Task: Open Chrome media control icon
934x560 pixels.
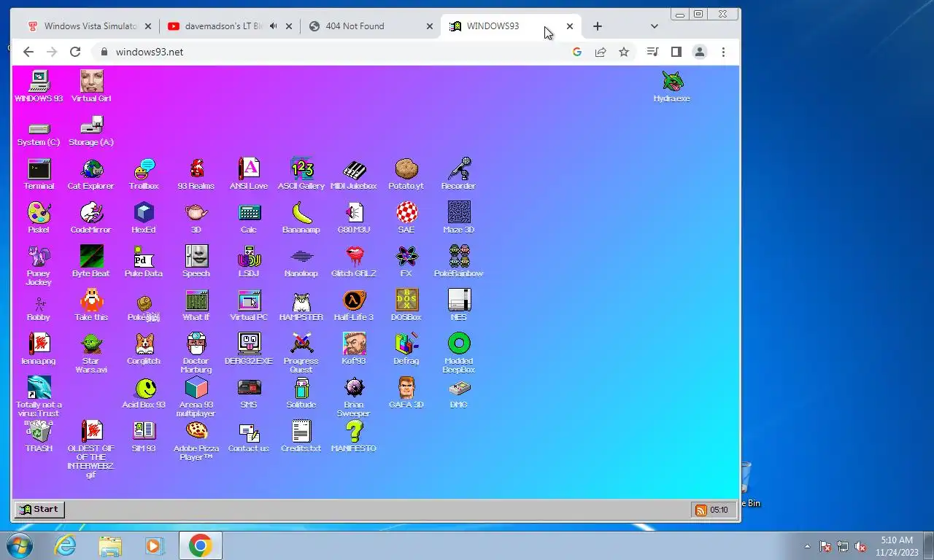Action: click(653, 52)
